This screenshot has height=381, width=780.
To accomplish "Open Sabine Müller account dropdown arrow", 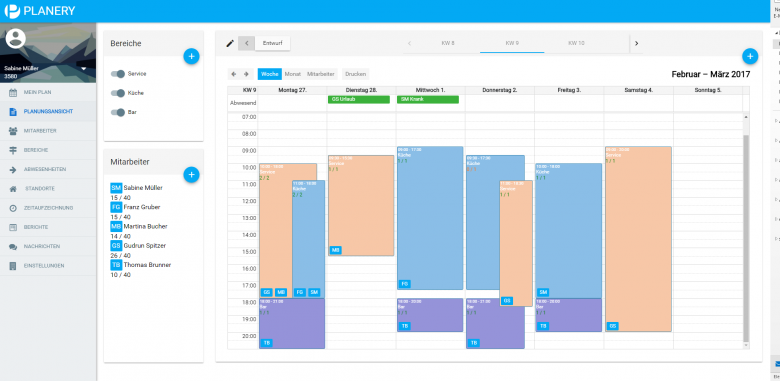I will [84, 69].
